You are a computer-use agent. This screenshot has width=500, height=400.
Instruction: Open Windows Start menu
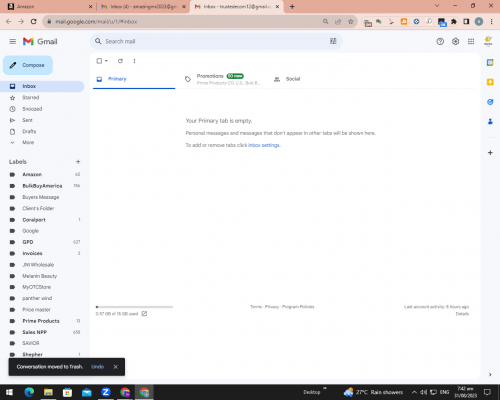9,392
